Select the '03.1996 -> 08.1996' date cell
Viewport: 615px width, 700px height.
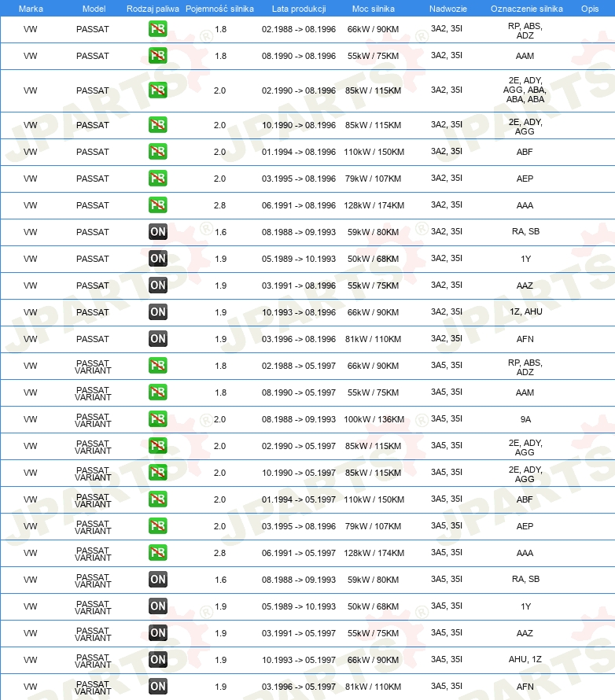(299, 339)
